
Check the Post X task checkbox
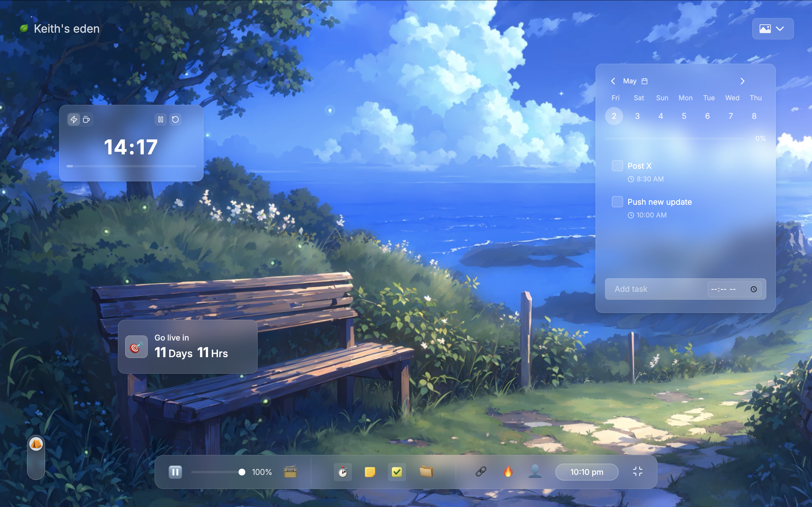pos(617,166)
